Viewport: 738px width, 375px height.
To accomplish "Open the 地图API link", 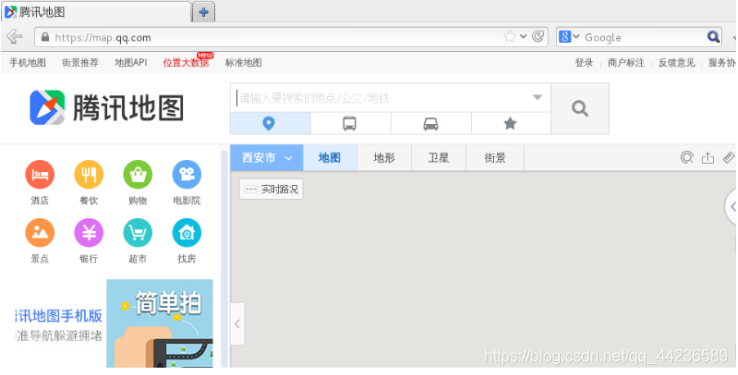I will pyautogui.click(x=131, y=63).
